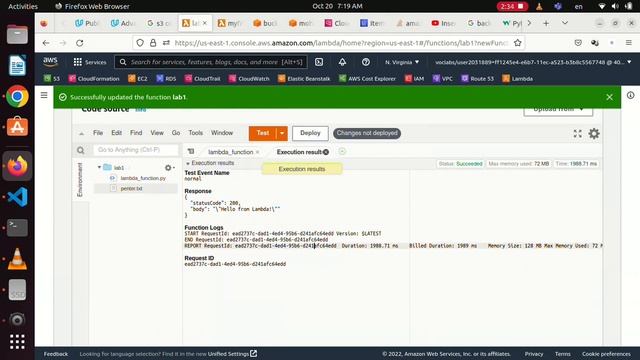
Task: Open the Privacy link
Action: [534, 354]
